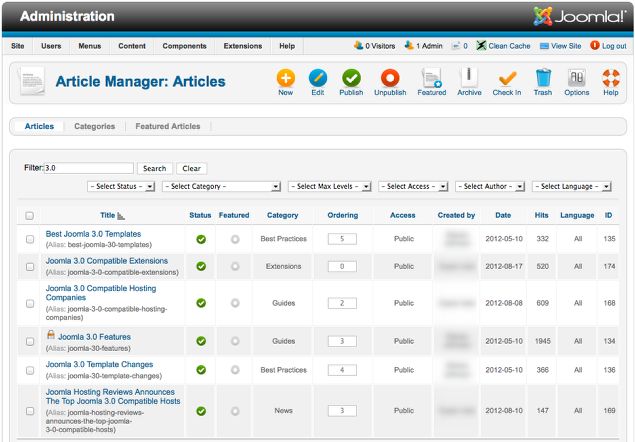Click the lock icon beside Joomla 3.0 Features
The height and width of the screenshot is (442, 635).
(51, 335)
